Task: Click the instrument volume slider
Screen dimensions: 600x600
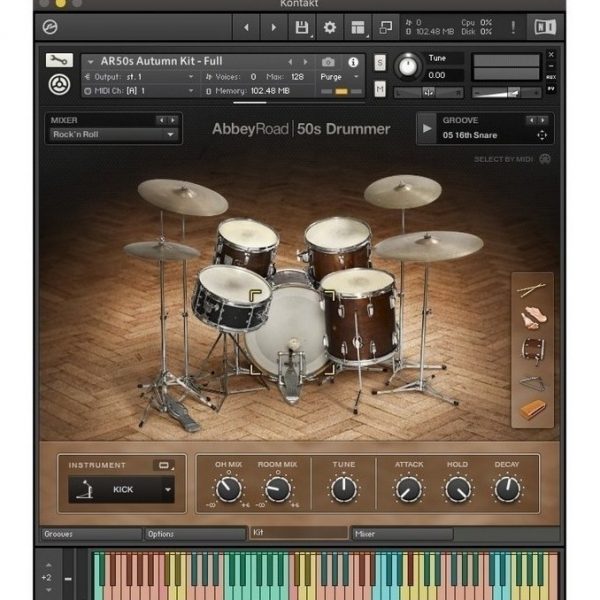Action: (x=506, y=93)
